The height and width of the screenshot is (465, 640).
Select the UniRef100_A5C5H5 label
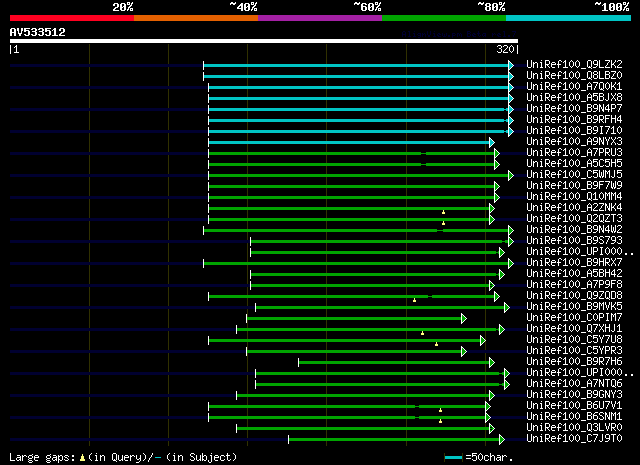[574, 163]
